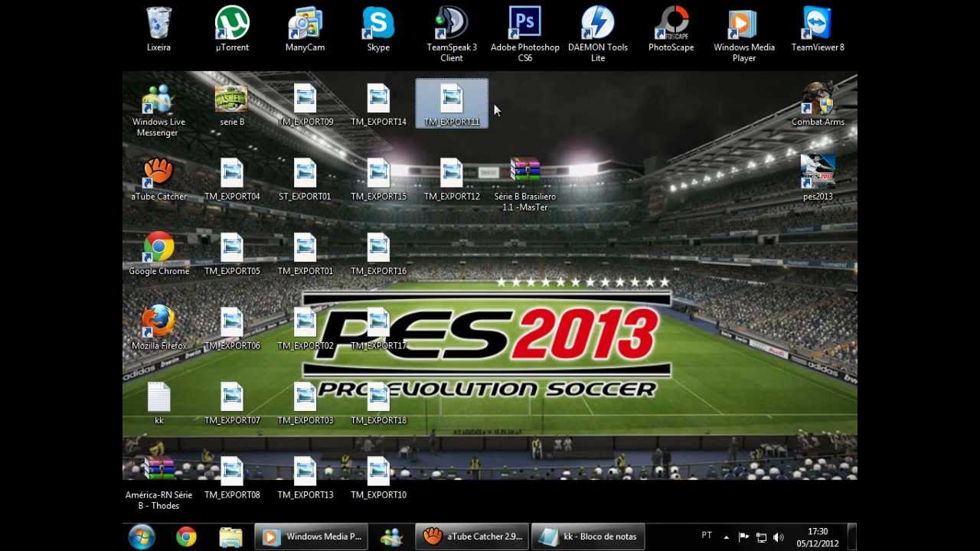Show hidden tray icons arrow
Viewport: 980px width, 551px height.
[725, 537]
